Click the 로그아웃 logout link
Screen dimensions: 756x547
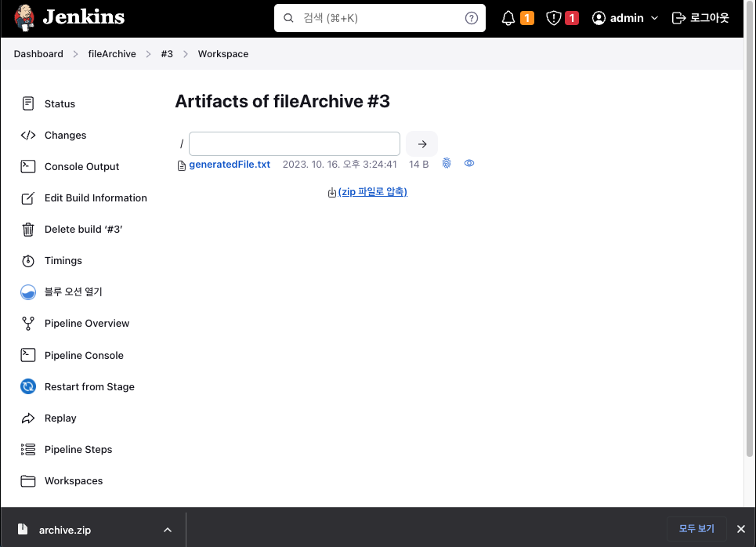709,18
